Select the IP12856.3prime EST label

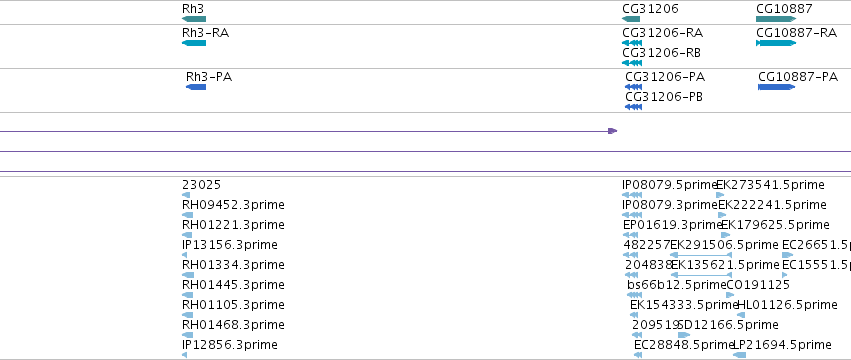(230, 345)
